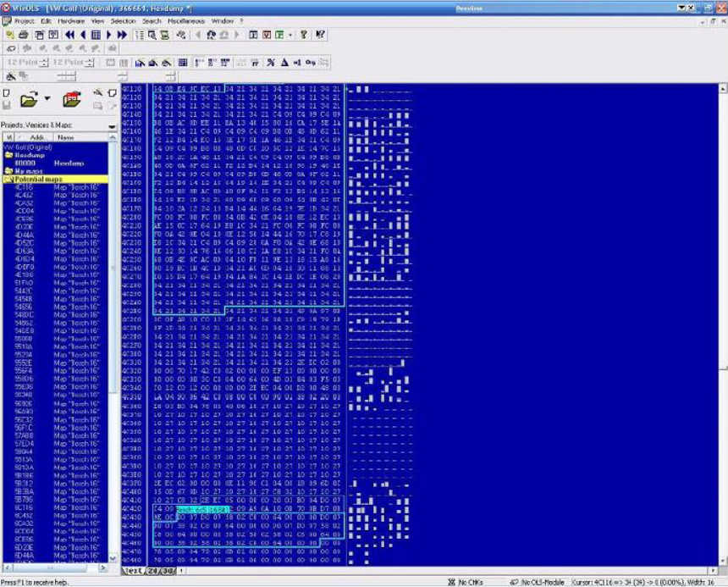Viewport: 728px width, 587px height.
Task: Jump forward with the double right arrow
Action: (122, 35)
